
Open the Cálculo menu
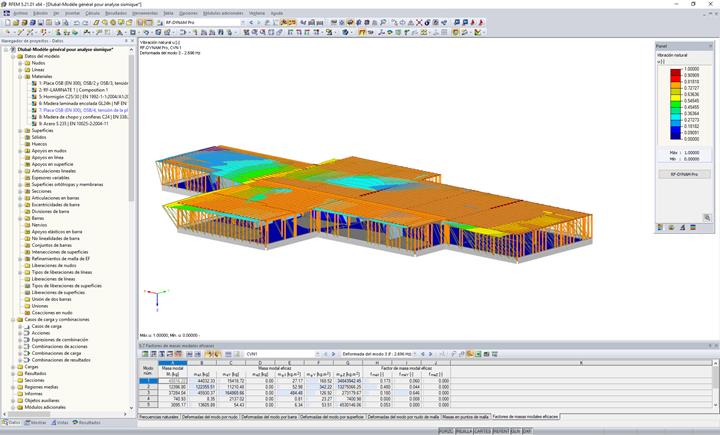click(x=92, y=13)
